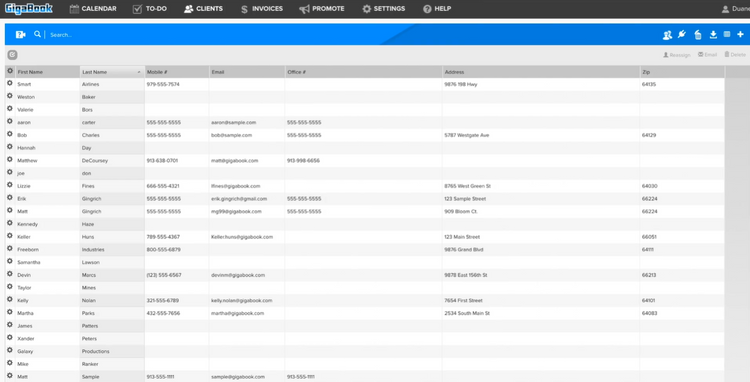
Task: Open the help video icon
Action: [x=21, y=34]
